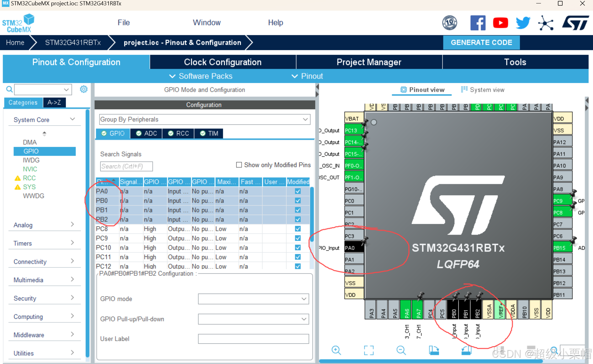Screen dimensions: 593x364
Task: Switch to the Tools tab
Action: (515, 62)
